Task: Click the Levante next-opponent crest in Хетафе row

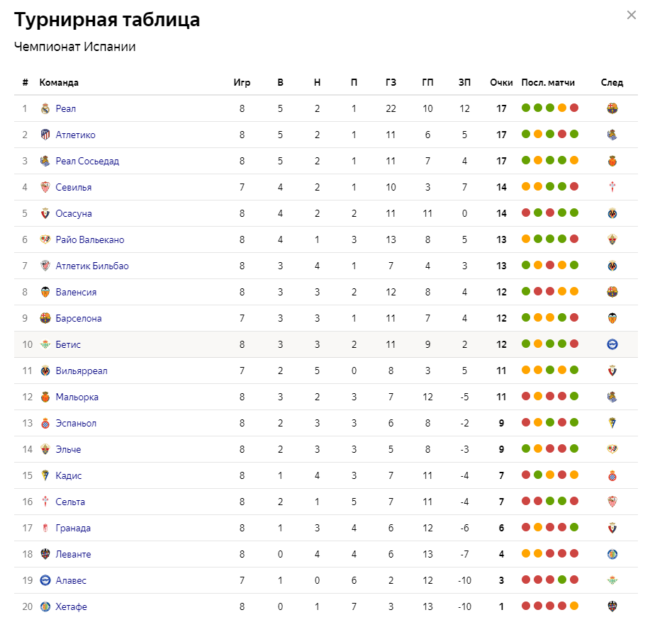Action: coord(612,606)
